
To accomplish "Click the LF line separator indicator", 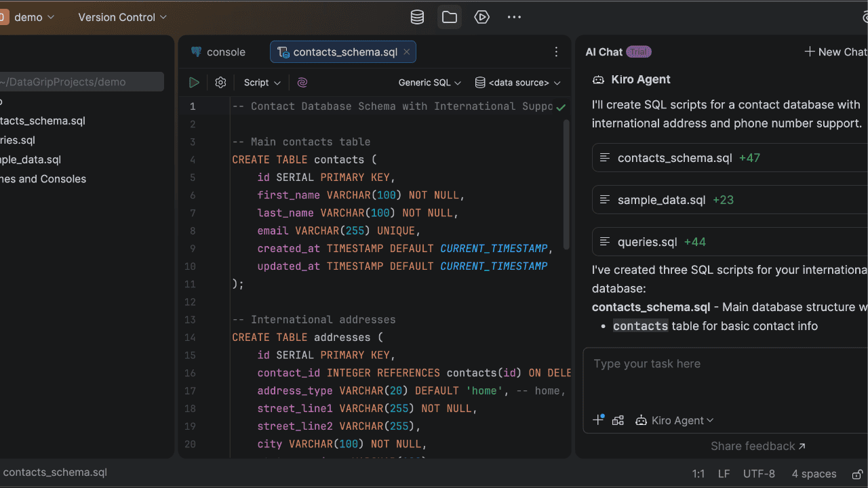I will (x=724, y=474).
